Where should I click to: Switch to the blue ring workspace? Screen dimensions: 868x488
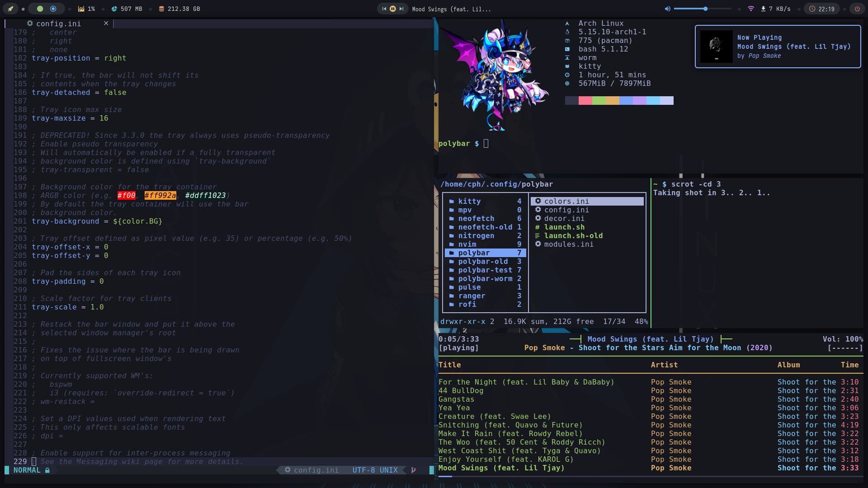pyautogui.click(x=53, y=9)
